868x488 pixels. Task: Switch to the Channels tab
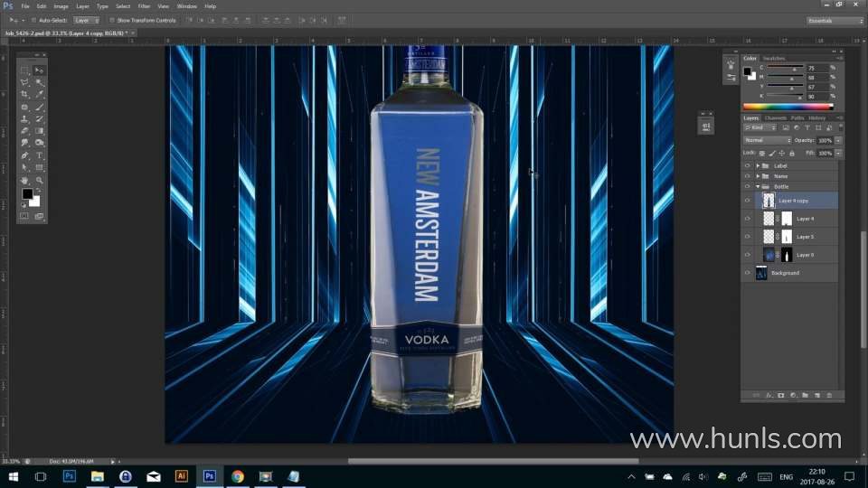pos(775,117)
